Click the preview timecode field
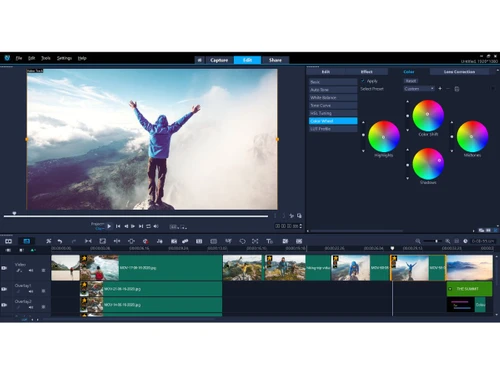 tap(287, 226)
